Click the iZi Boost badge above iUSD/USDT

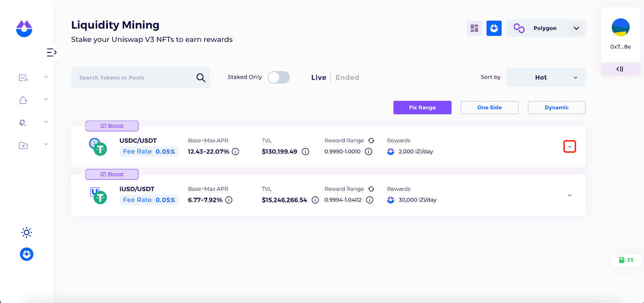pyautogui.click(x=112, y=174)
